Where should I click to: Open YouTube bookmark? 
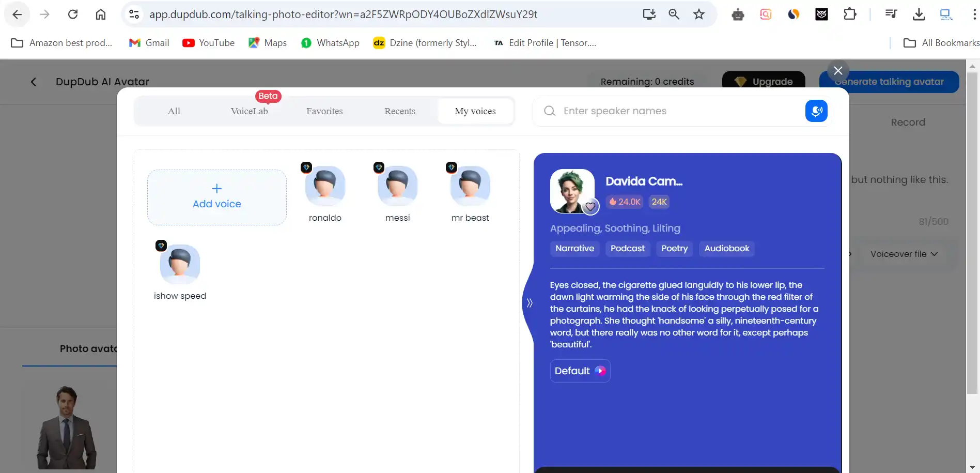coord(209,43)
